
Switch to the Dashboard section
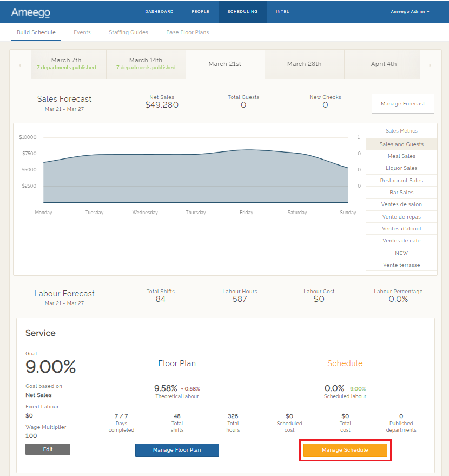tap(159, 11)
